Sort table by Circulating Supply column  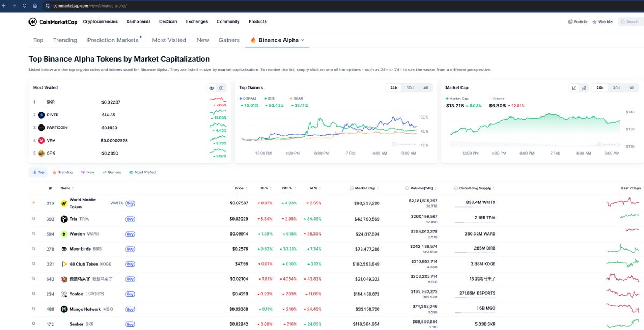click(x=474, y=188)
